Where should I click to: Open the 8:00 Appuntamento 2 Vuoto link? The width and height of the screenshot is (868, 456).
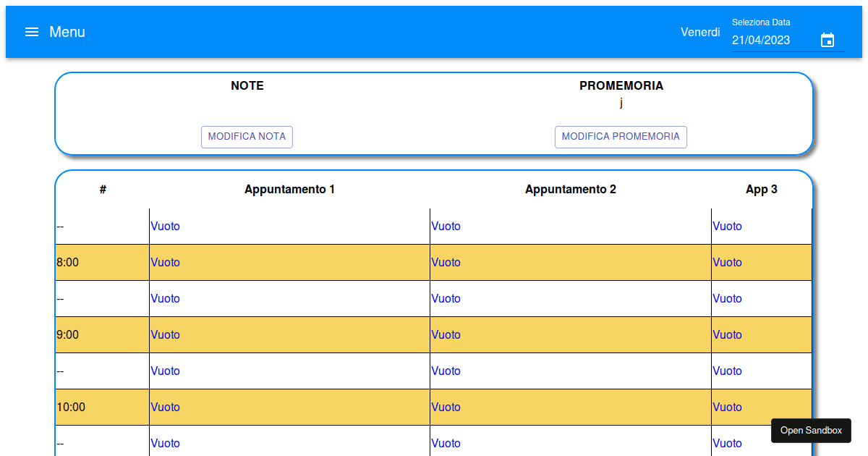pos(446,263)
